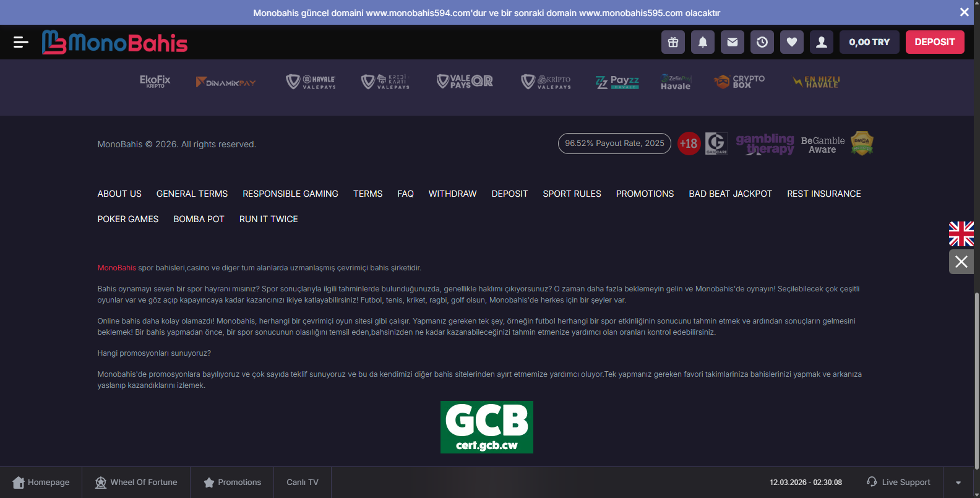980x498 pixels.
Task: Open the history clock icon
Action: 762,42
